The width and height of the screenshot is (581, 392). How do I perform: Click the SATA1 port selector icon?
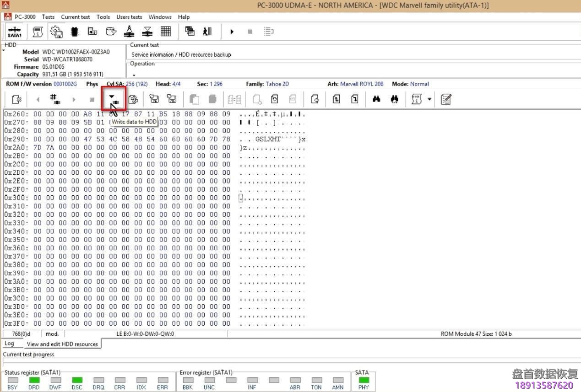coord(14,32)
